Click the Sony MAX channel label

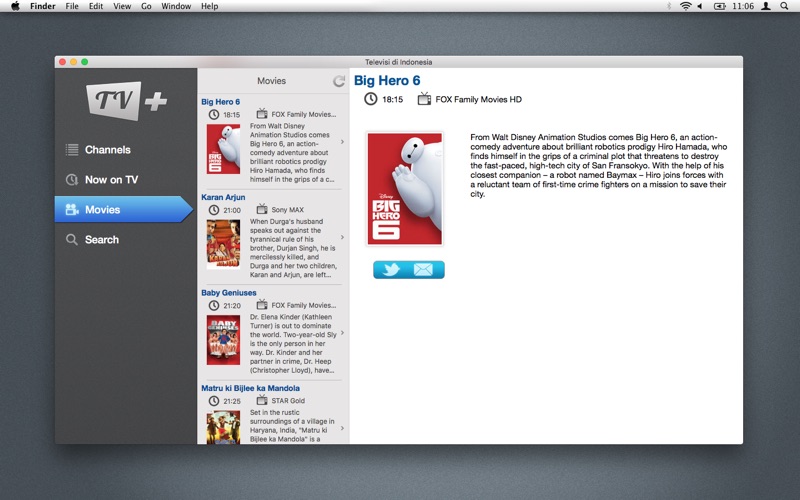point(287,210)
